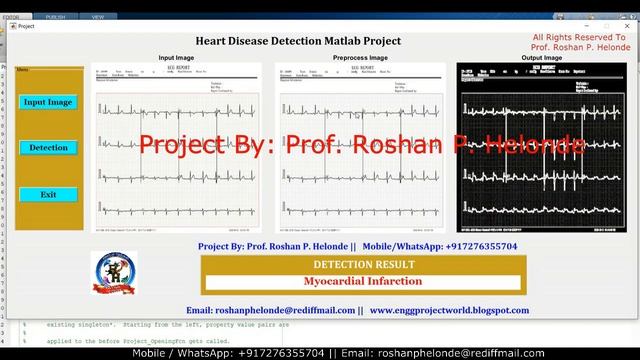
Task: Click the Preprocess Image axis label
Action: 360,58
